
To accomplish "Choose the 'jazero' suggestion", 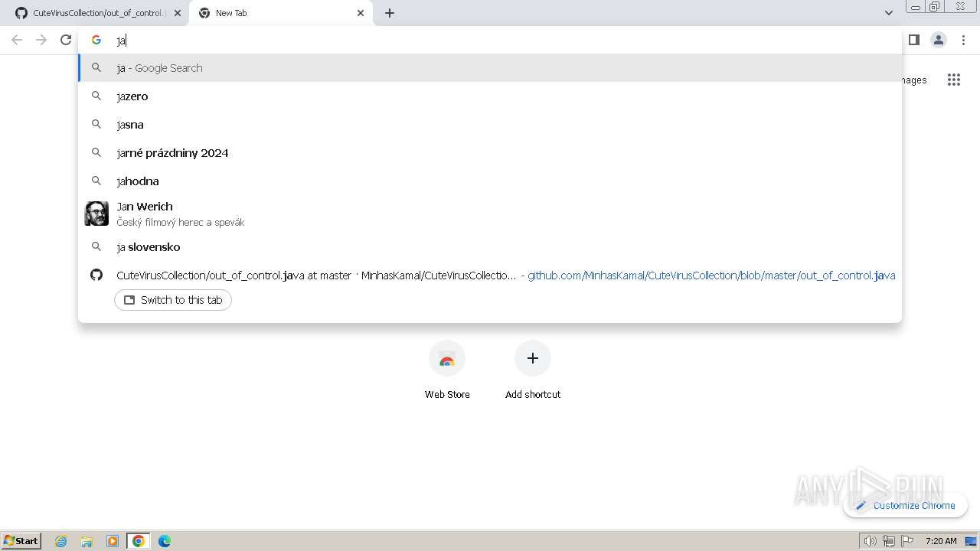I will [x=490, y=96].
